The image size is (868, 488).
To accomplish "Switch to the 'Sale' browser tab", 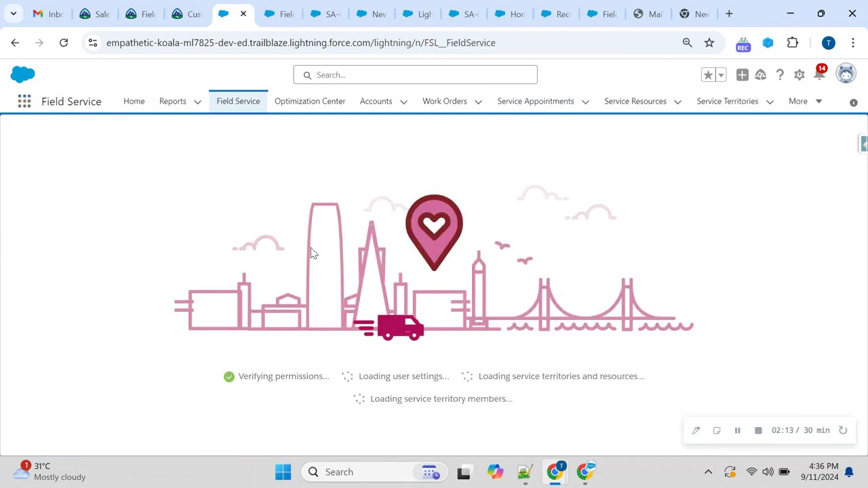I will click(94, 14).
